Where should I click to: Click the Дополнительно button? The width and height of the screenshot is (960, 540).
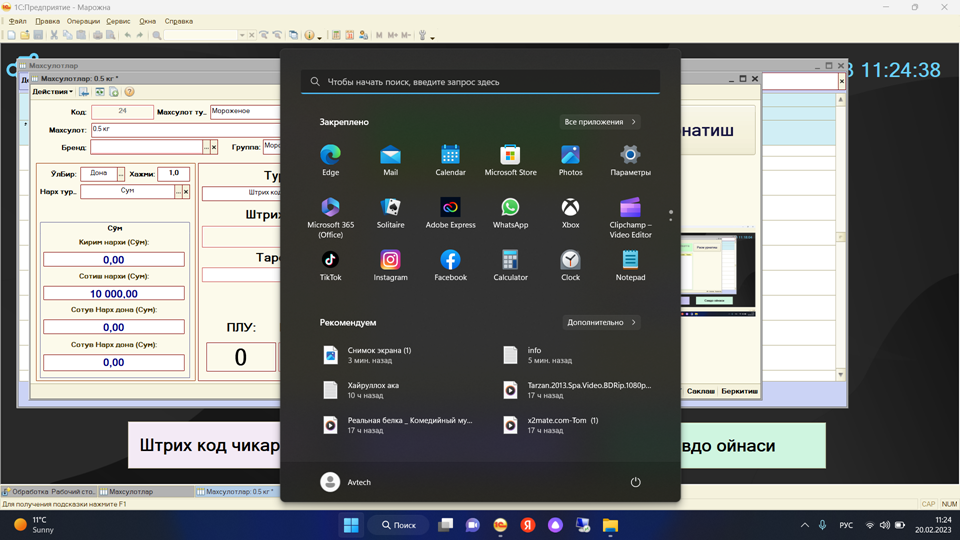point(601,323)
